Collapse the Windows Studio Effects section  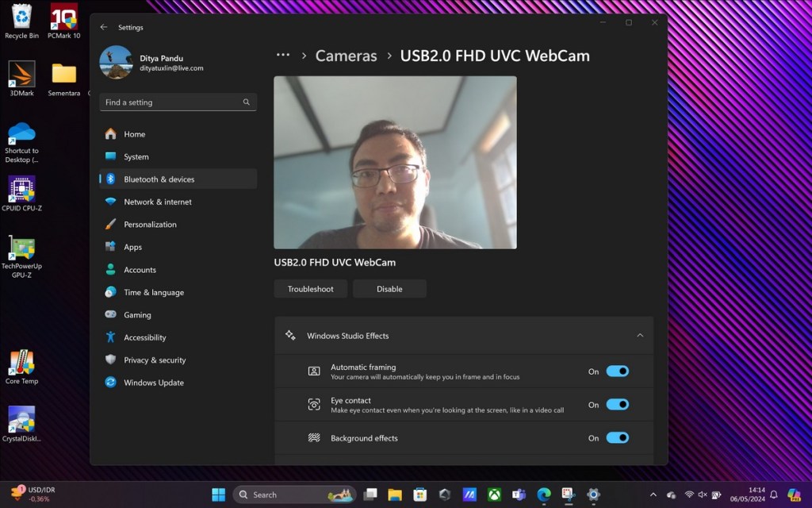click(x=640, y=336)
